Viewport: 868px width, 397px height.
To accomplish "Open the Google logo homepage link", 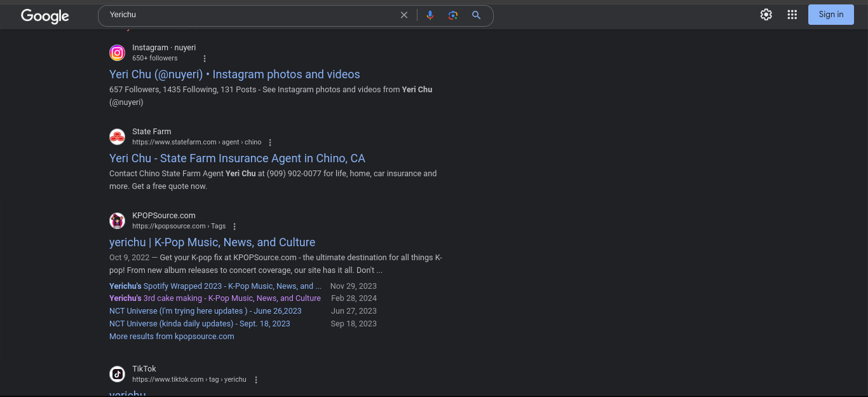I will pos(44,15).
